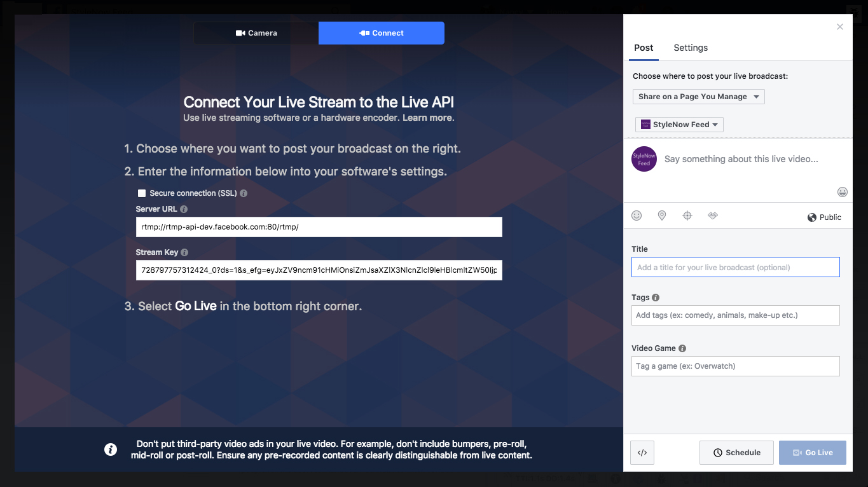Open the emoji picker in post box

[843, 192]
